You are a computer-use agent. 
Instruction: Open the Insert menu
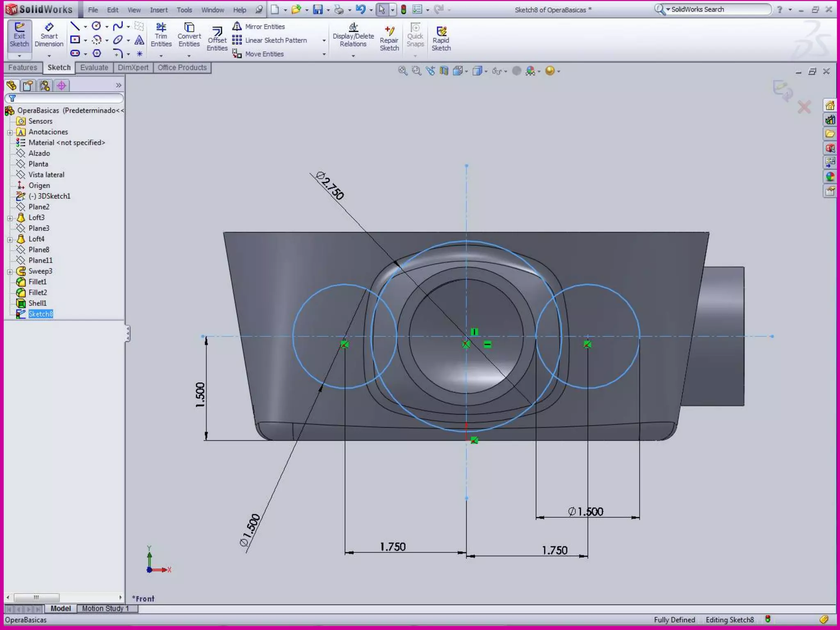pyautogui.click(x=158, y=10)
